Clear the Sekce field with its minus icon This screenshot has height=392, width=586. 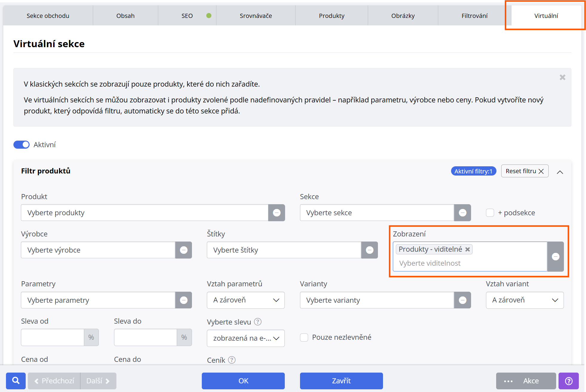point(462,213)
